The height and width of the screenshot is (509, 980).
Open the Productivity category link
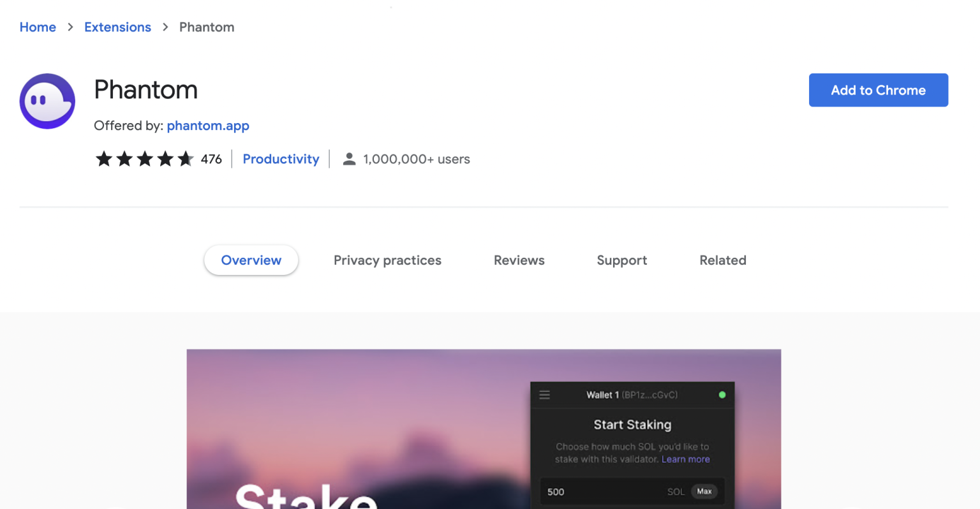pyautogui.click(x=281, y=159)
